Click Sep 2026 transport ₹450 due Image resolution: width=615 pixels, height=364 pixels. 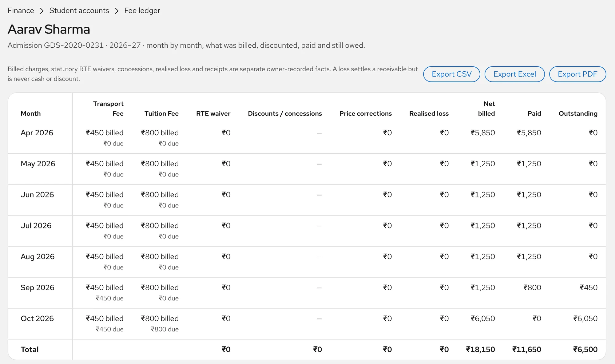click(109, 298)
